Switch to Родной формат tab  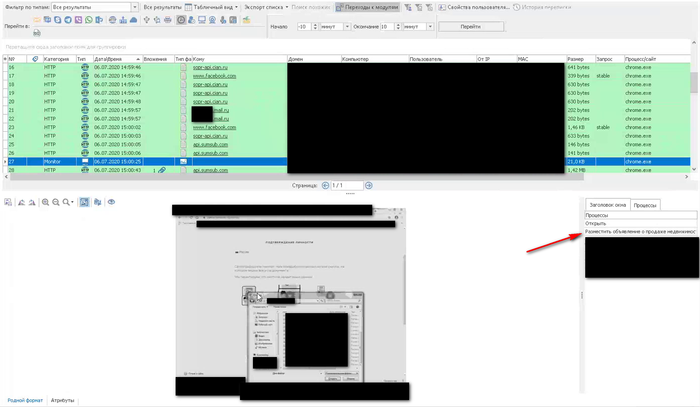[x=25, y=400]
